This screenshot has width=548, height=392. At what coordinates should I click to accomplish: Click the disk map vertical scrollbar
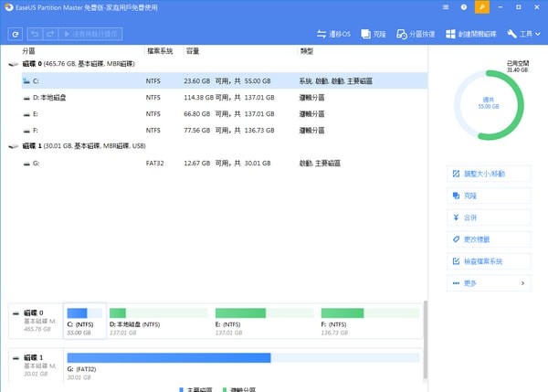pos(426,338)
